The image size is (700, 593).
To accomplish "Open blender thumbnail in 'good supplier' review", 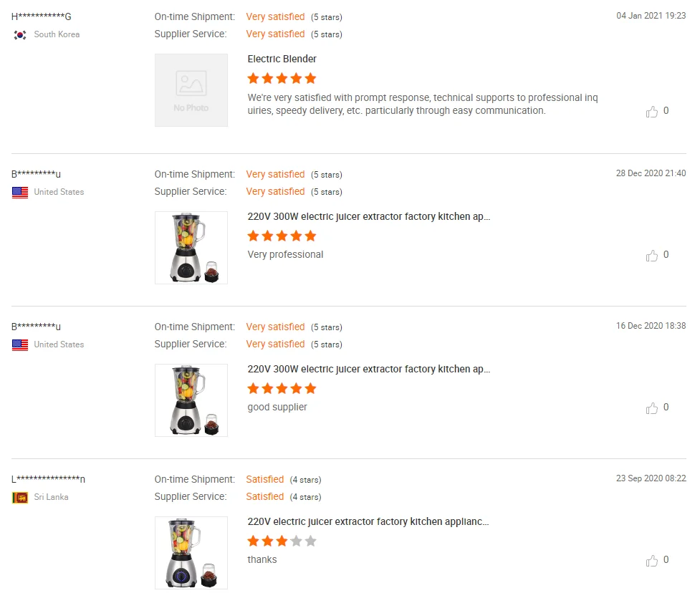I will [x=191, y=400].
